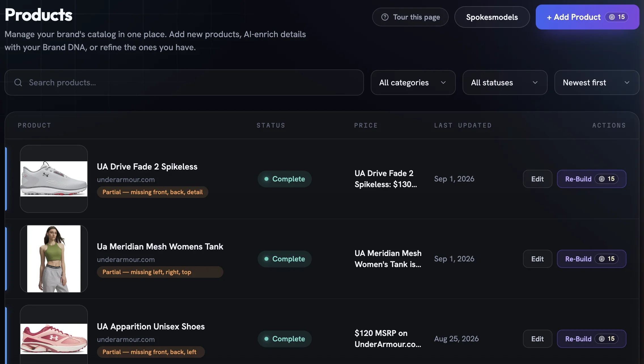Click underarmour.com under UA Apparition Shoes

click(x=126, y=339)
